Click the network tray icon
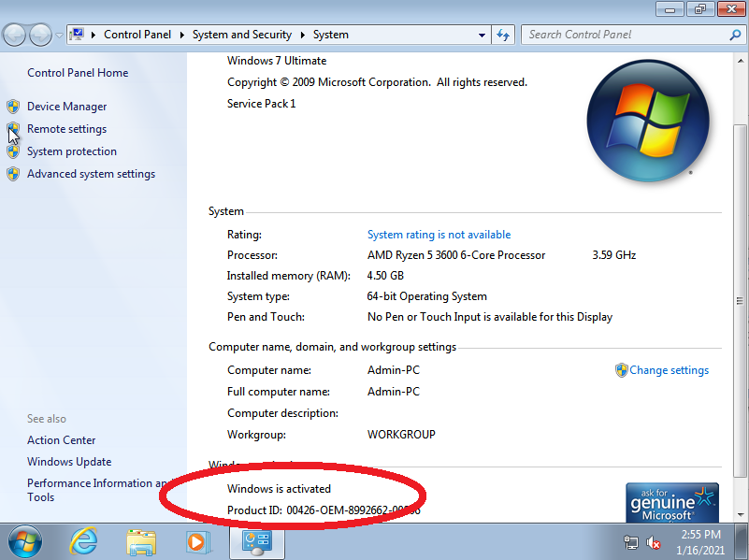The height and width of the screenshot is (560, 749). tap(631, 542)
